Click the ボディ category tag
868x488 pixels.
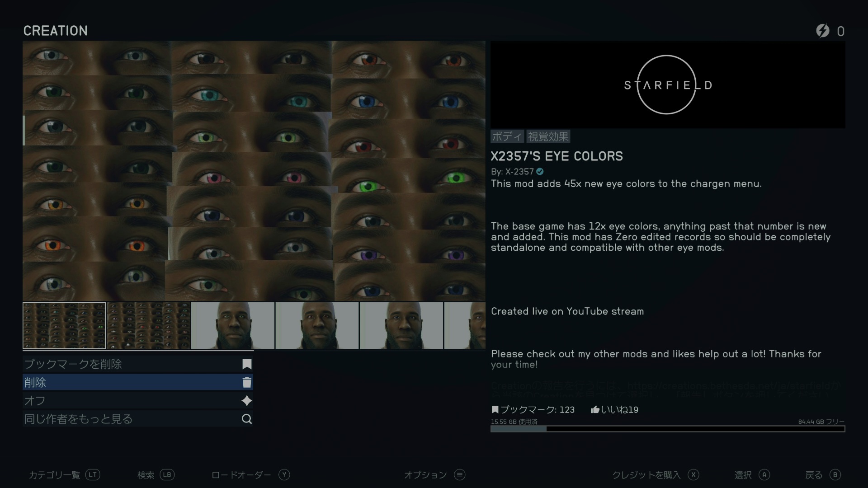coord(507,136)
